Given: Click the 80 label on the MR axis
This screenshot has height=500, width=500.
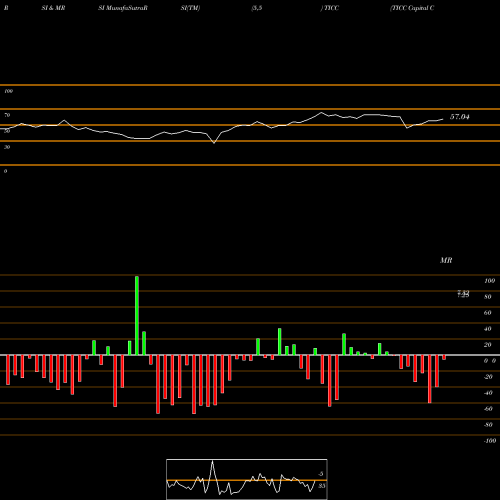Looking at the screenshot, I should (488, 297).
